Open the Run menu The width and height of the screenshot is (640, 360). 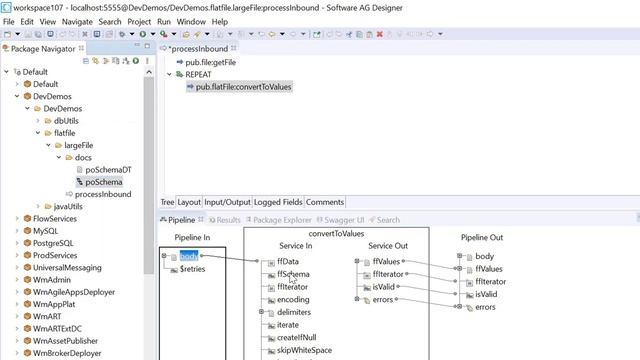click(x=164, y=22)
